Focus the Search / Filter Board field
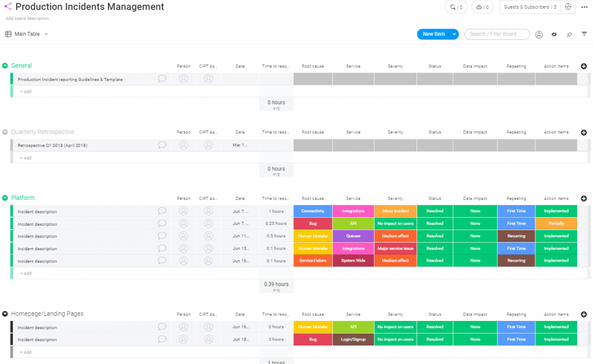 (x=497, y=34)
